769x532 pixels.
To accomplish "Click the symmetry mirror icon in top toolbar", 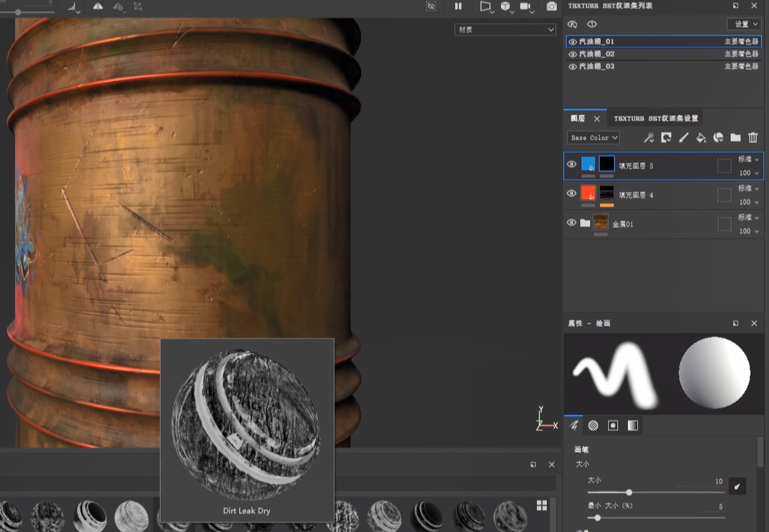I will pos(98,7).
